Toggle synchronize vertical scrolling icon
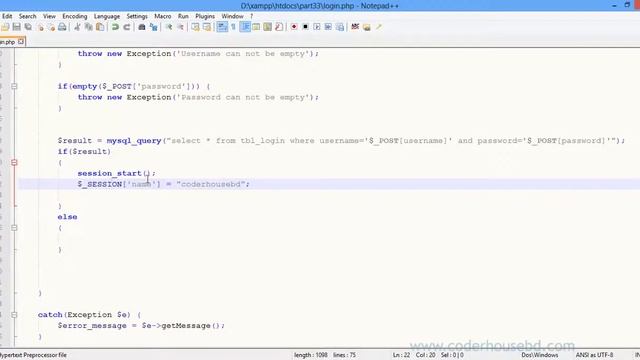This screenshot has height=360, width=640. [x=196, y=27]
